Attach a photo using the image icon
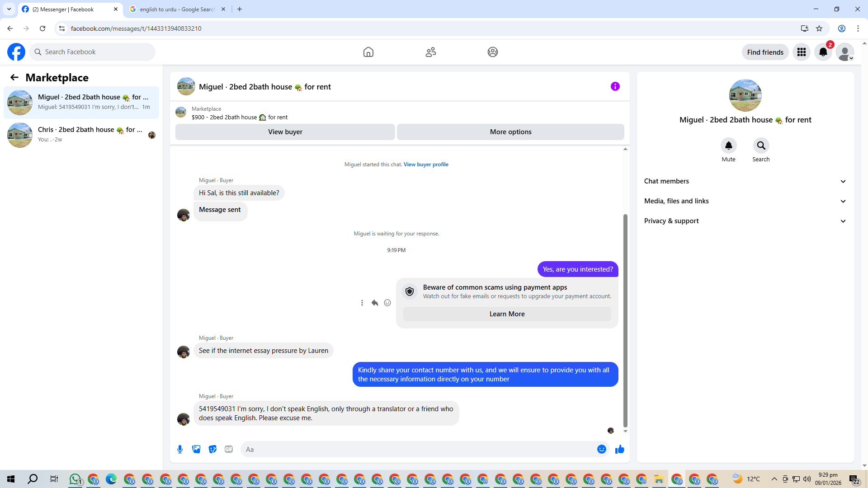868x488 pixels. pos(196,449)
